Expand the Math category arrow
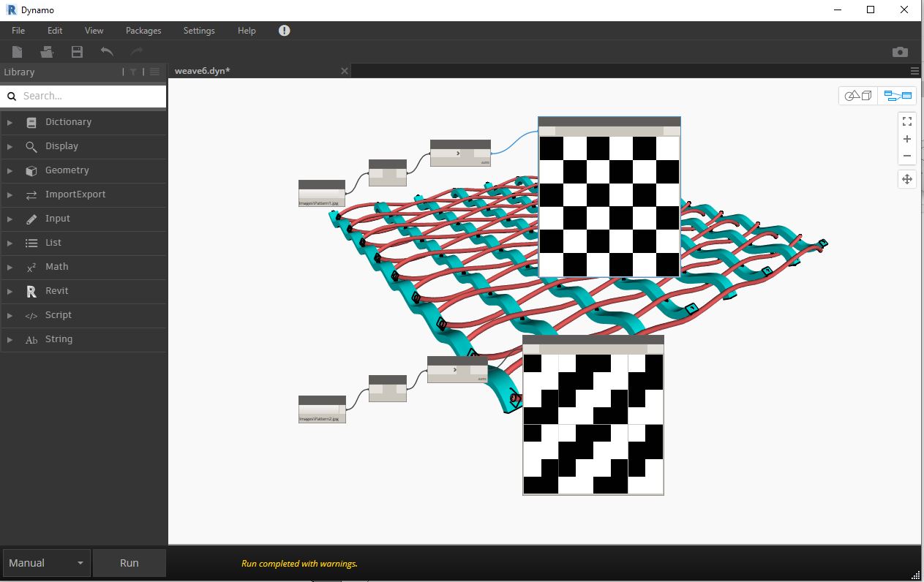The height and width of the screenshot is (582, 924). click(10, 268)
